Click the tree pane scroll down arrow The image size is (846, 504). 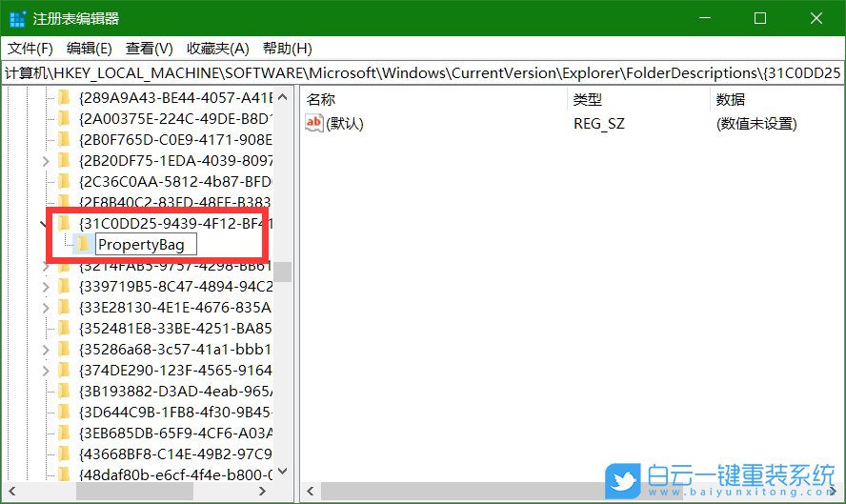[283, 472]
